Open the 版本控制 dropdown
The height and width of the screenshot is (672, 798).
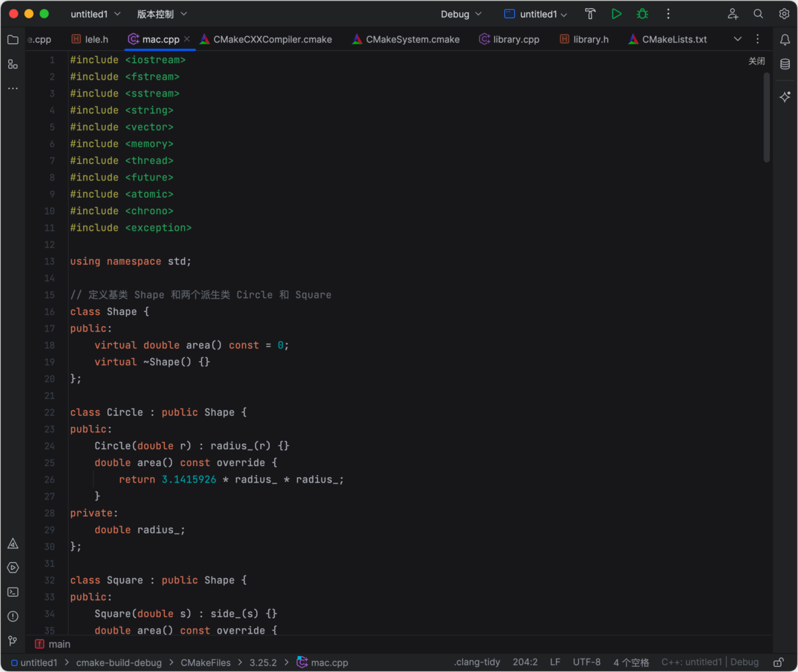tap(162, 14)
